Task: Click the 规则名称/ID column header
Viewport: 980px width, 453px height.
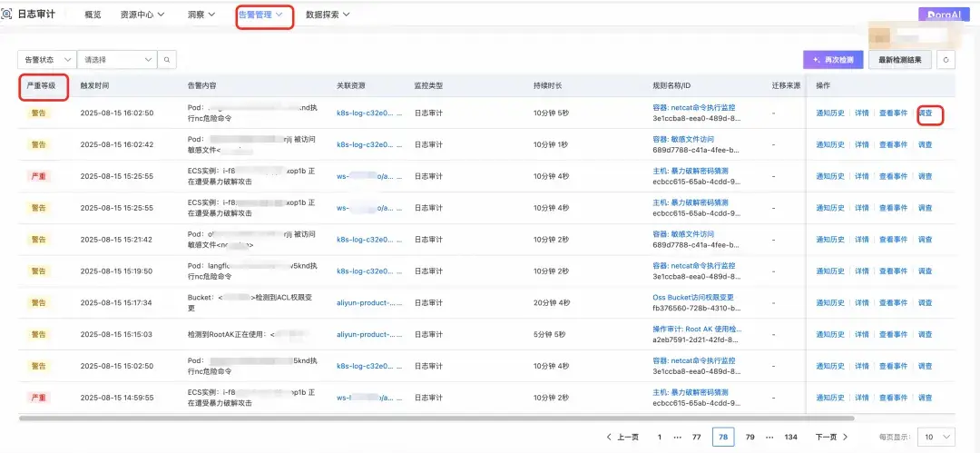Action: pos(671,85)
